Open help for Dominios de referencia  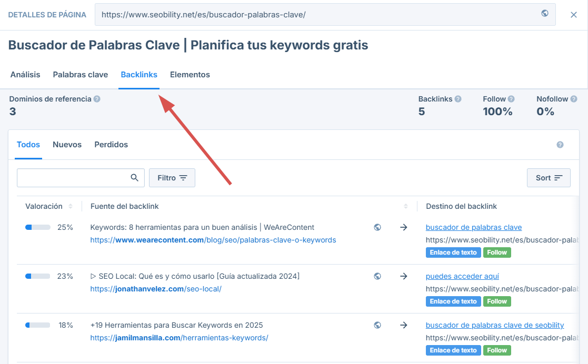(97, 99)
